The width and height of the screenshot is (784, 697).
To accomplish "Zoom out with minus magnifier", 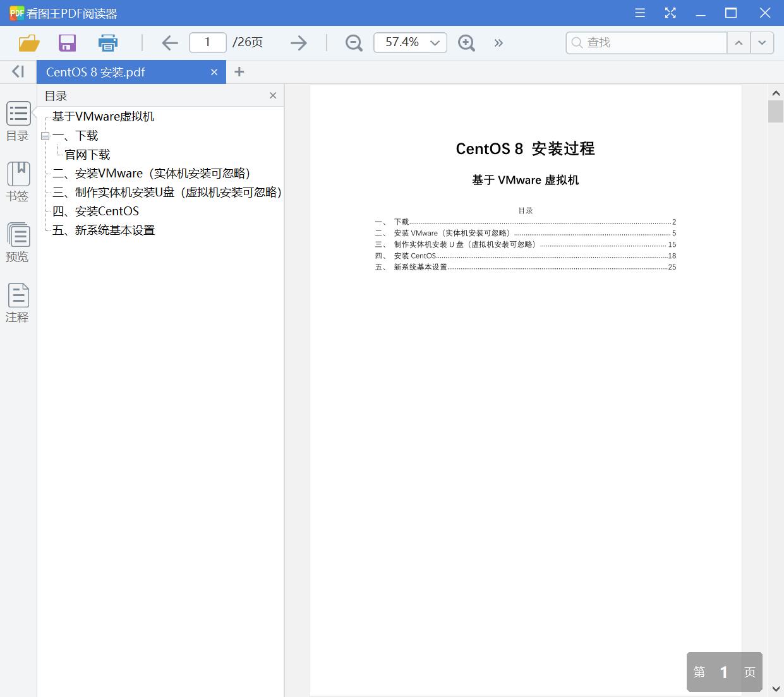I will (354, 43).
